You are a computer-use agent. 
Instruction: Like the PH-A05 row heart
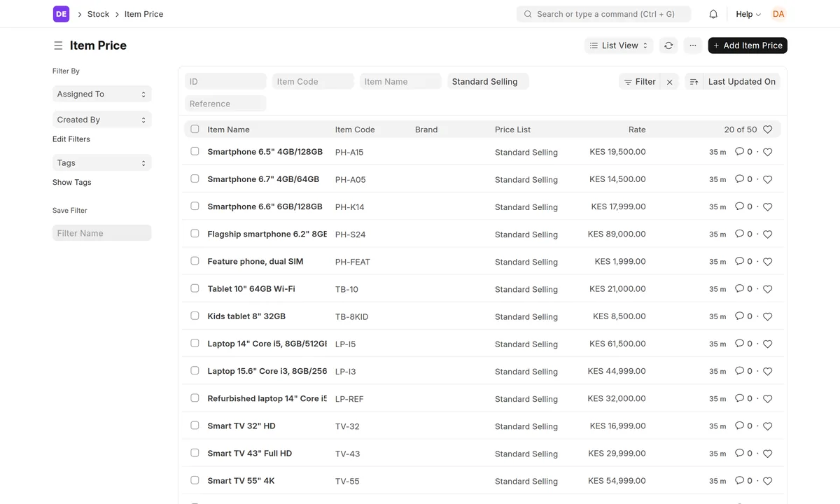pos(767,179)
